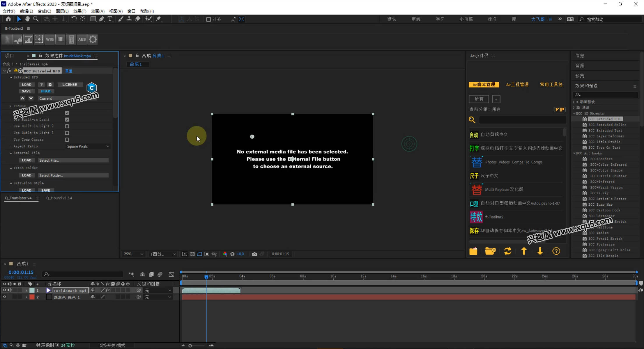This screenshot has width=644, height=349.
Task: Click the H.U.D. button
Action: [x=46, y=91]
